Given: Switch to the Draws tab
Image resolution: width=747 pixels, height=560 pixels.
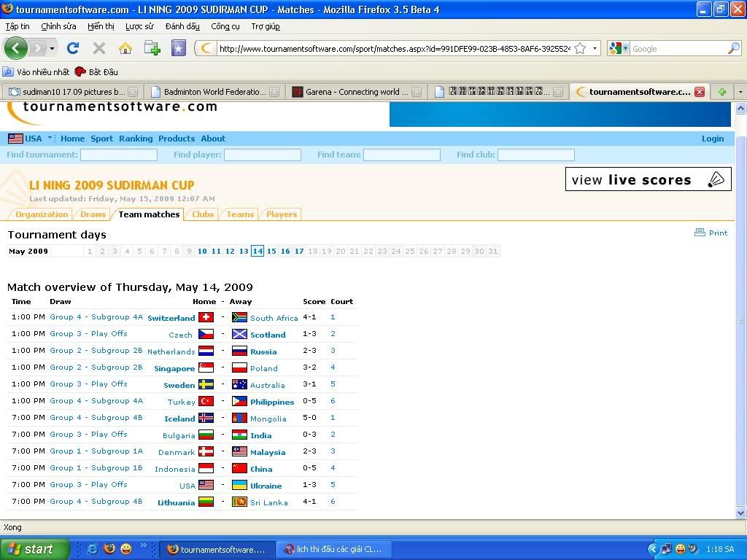Looking at the screenshot, I should (x=93, y=214).
